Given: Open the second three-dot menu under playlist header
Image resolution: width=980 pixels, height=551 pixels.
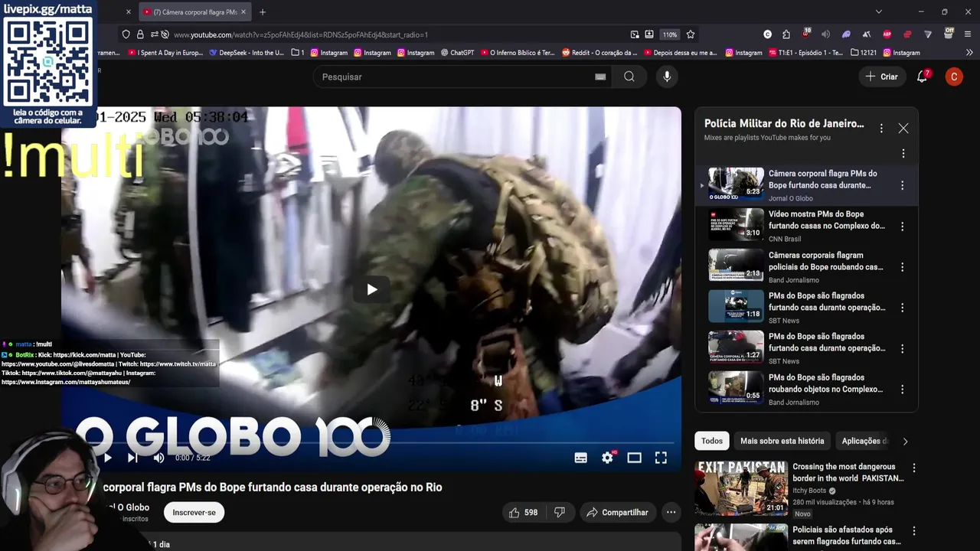Looking at the screenshot, I should point(903,153).
